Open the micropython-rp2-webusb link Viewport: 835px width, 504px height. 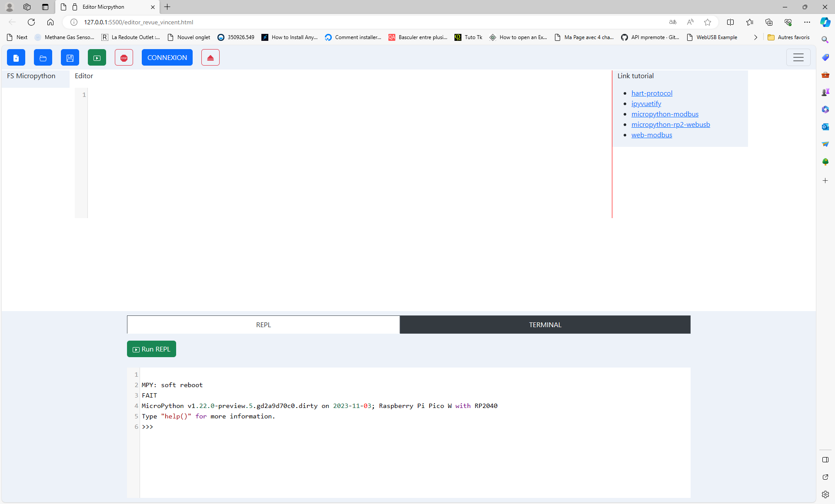(670, 124)
